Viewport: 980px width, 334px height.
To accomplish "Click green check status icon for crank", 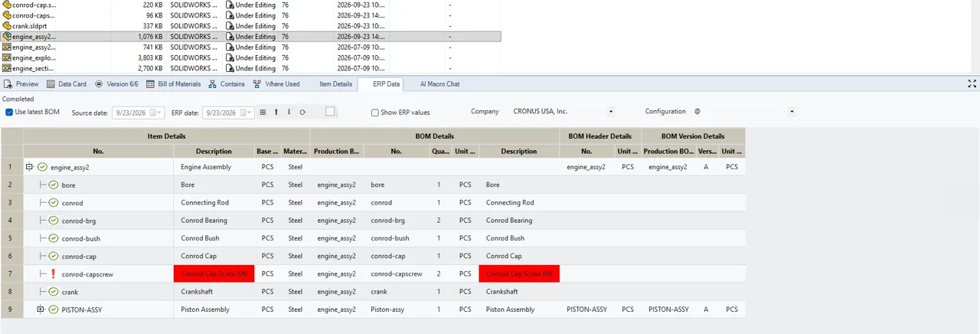I will pyautogui.click(x=54, y=292).
